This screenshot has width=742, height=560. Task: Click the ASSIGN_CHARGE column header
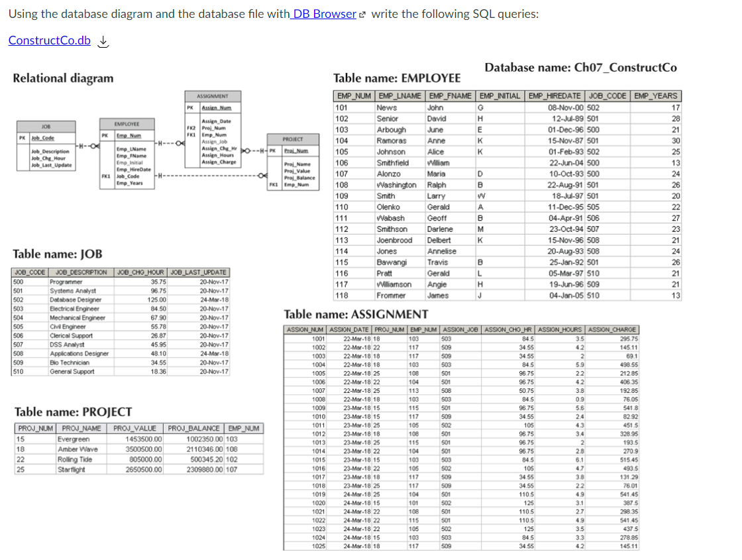(612, 329)
